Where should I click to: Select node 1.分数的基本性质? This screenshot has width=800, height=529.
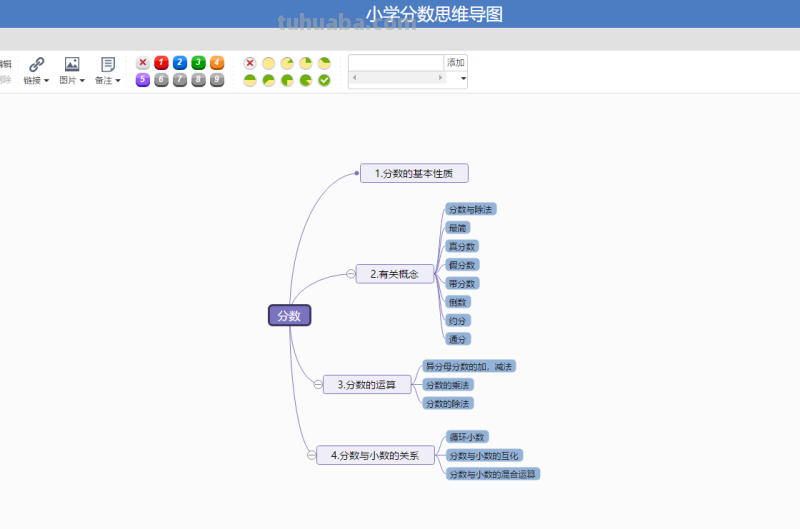[x=414, y=173]
